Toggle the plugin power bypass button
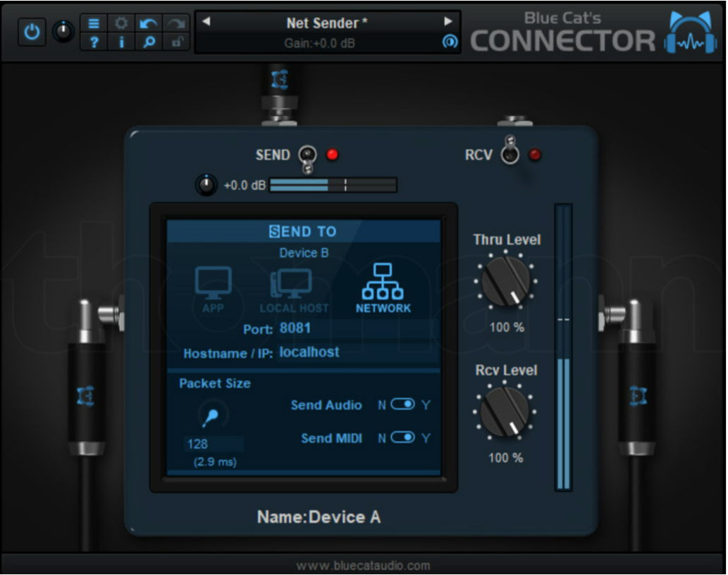This screenshot has width=728, height=575. [x=32, y=32]
